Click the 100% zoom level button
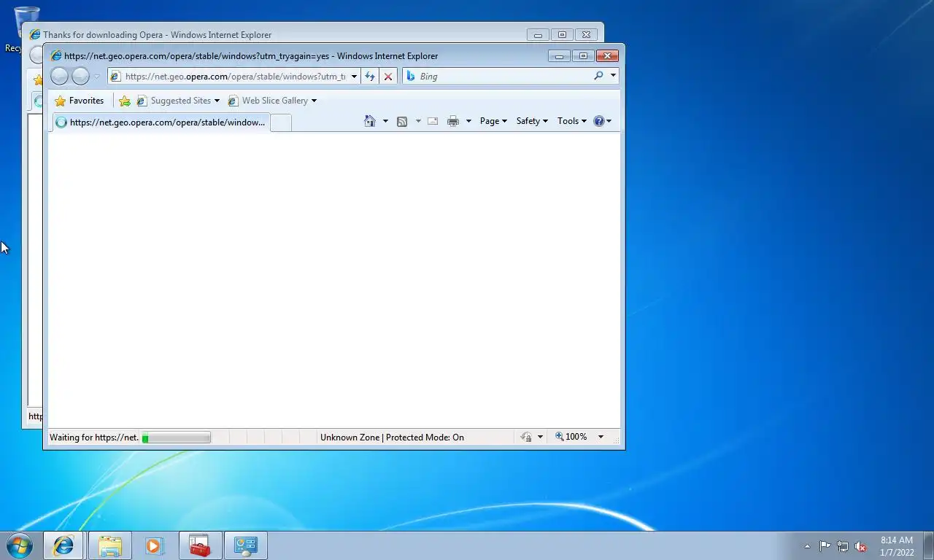Screen dimensions: 934x560 [x=571, y=437]
